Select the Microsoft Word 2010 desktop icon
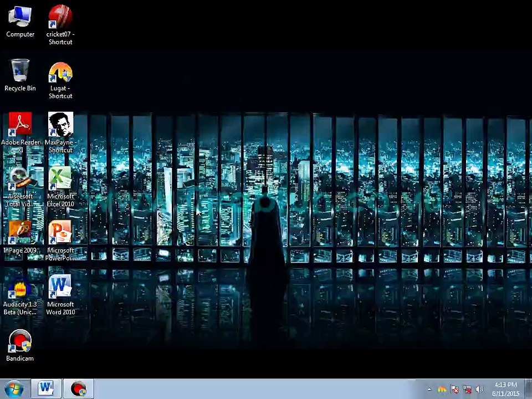The height and width of the screenshot is (399, 532). 60,294
